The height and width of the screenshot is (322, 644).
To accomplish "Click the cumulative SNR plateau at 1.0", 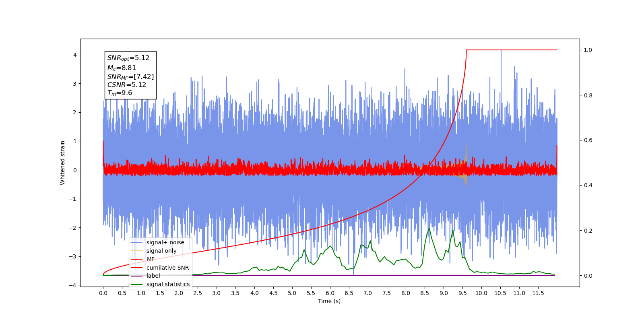I will pos(512,50).
